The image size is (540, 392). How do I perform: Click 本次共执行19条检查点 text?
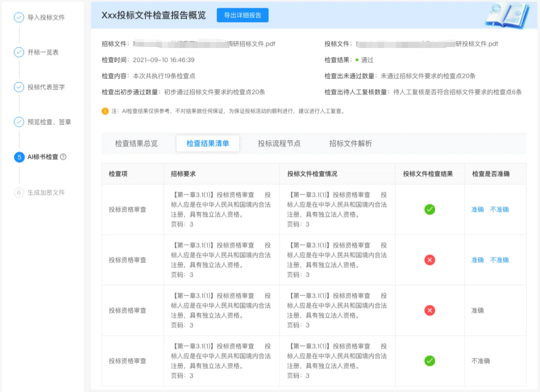164,76
